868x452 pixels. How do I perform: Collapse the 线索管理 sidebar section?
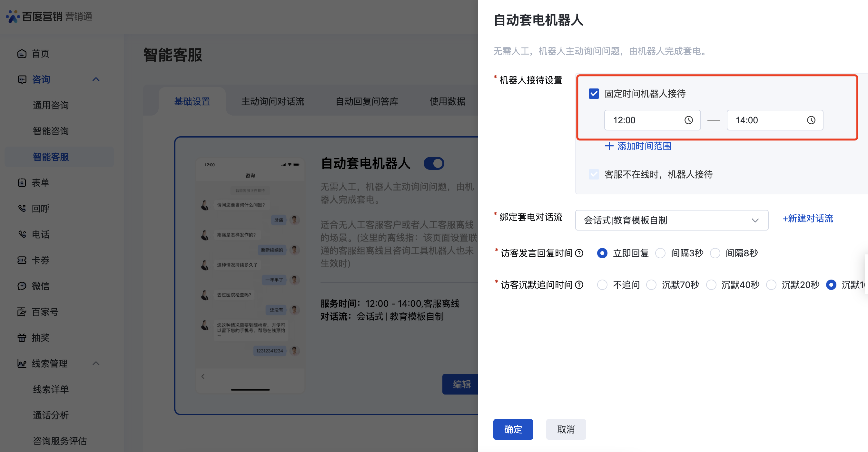pyautogui.click(x=96, y=363)
